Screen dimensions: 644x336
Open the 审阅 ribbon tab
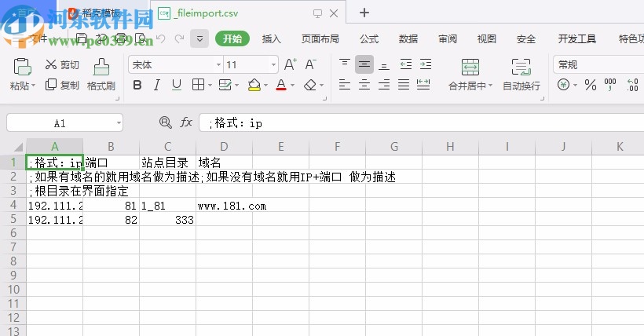pyautogui.click(x=448, y=39)
